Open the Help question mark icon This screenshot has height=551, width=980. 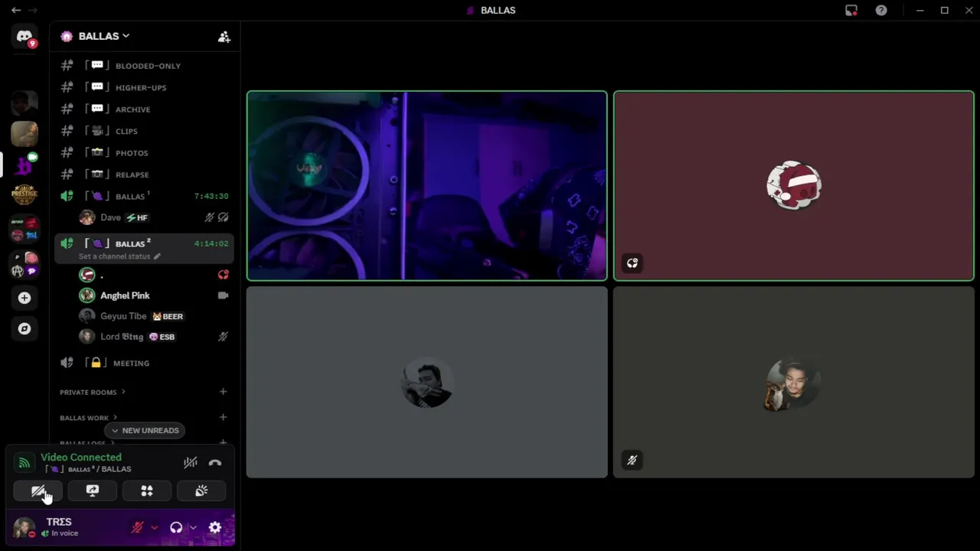(881, 10)
